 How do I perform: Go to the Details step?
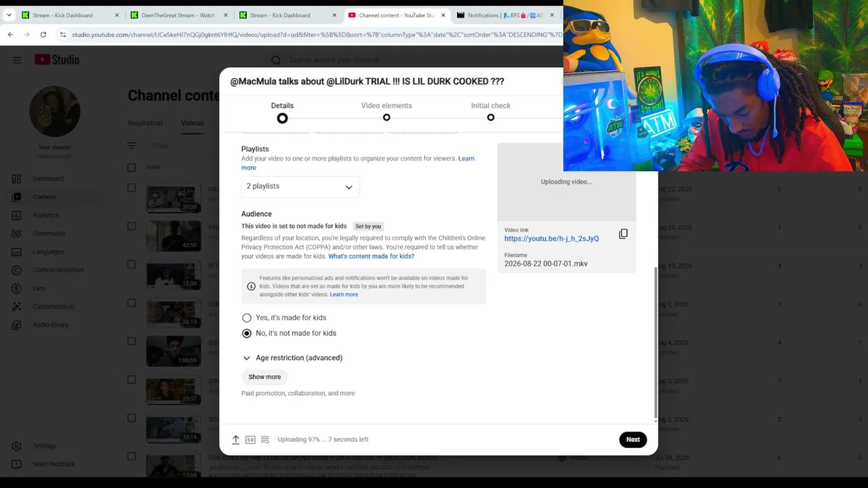pos(282,111)
